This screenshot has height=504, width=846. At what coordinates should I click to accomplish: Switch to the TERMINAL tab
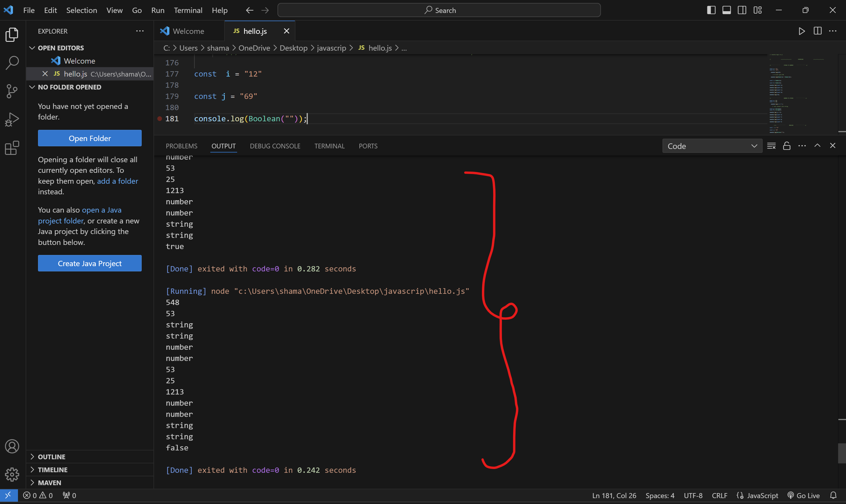point(329,146)
